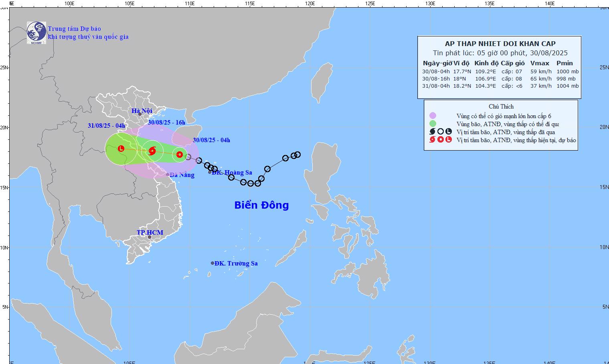
Task: Click the black storm swirl icon in legend
Action: 432,132
